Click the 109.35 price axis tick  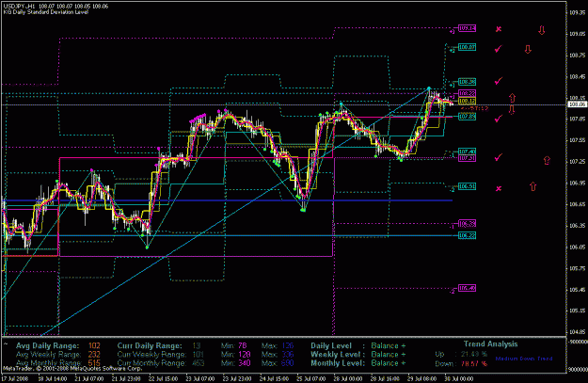coord(577,12)
